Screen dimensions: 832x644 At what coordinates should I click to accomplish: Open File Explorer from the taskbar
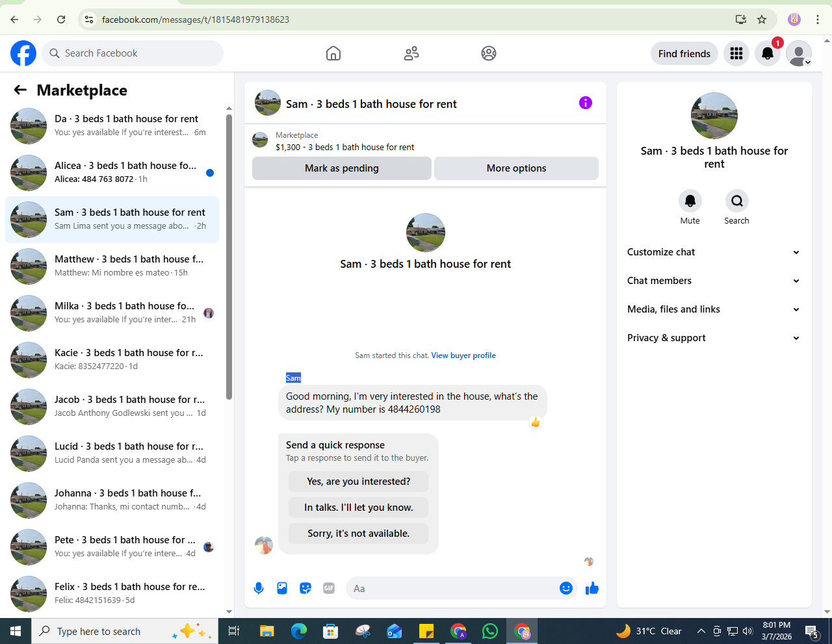tap(266, 631)
